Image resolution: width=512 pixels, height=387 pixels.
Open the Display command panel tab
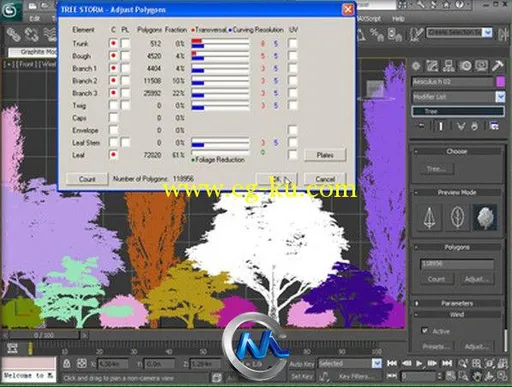point(481,66)
